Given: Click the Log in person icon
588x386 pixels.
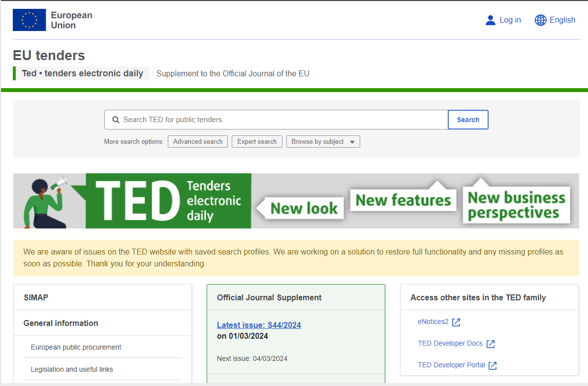Looking at the screenshot, I should 490,20.
